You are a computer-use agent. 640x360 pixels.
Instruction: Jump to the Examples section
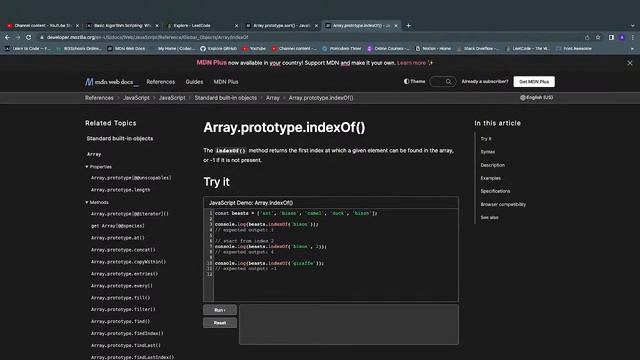(491, 178)
